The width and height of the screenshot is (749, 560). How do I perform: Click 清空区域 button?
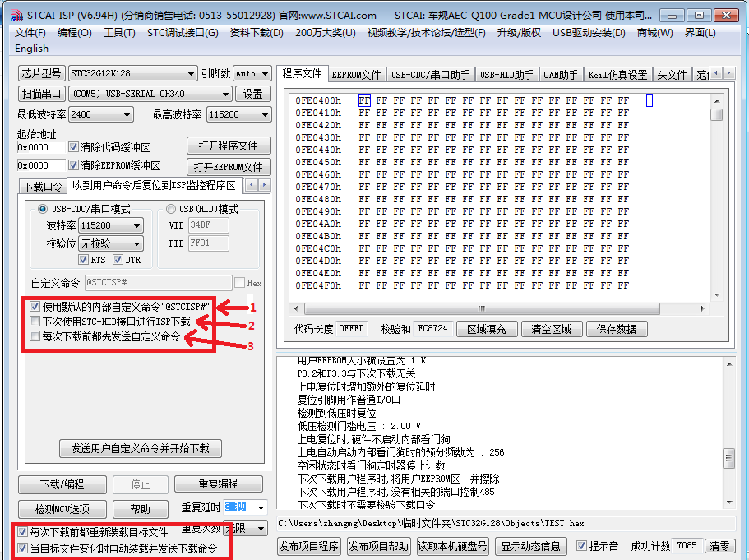point(552,329)
